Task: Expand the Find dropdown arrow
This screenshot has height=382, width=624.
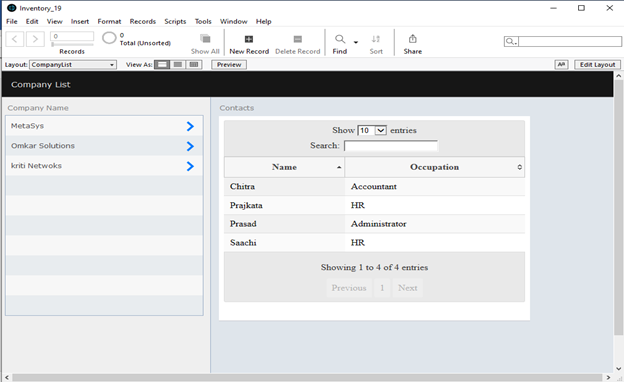Action: 356,42
